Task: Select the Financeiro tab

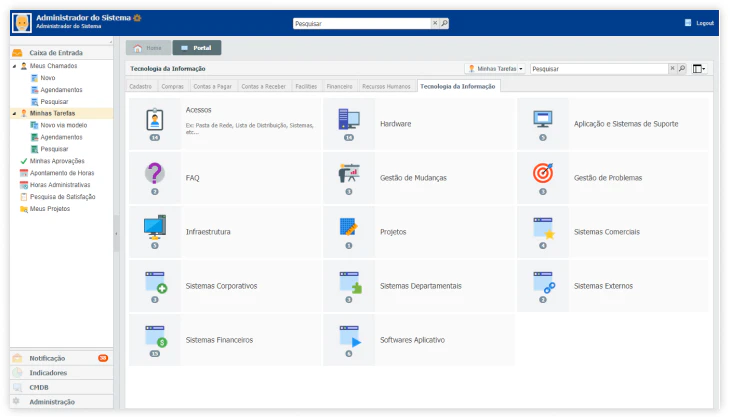Action: (x=339, y=87)
